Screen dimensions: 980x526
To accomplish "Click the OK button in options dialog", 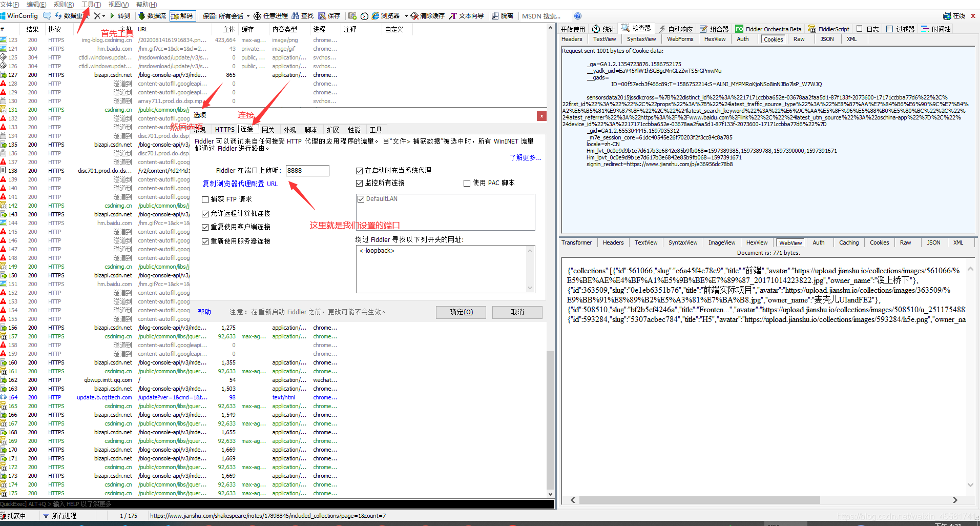I will pos(461,312).
